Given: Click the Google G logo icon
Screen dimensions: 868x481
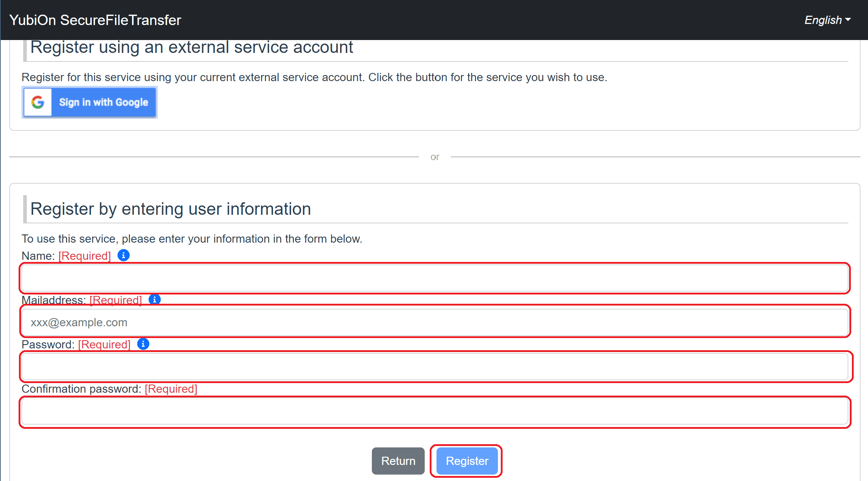Looking at the screenshot, I should pos(38,102).
